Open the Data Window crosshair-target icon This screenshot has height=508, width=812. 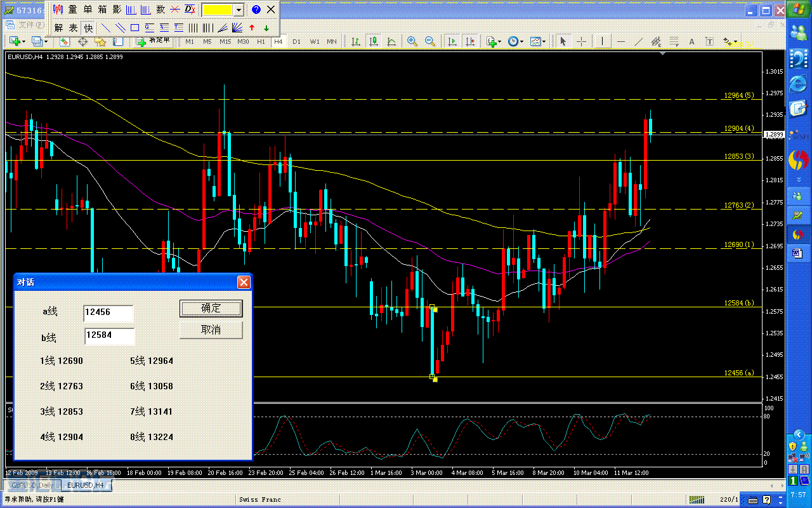click(x=82, y=41)
